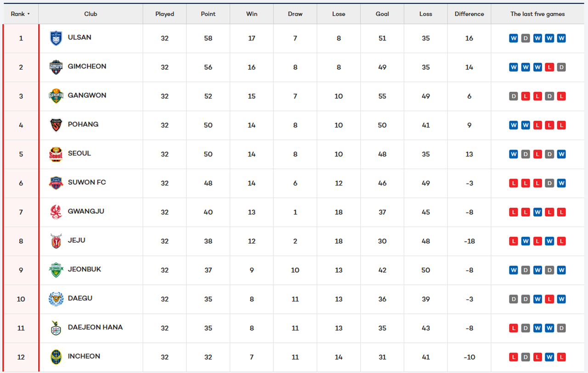Screen dimensions: 588x373
Task: Click the Jeju club crest icon
Action: 56,241
